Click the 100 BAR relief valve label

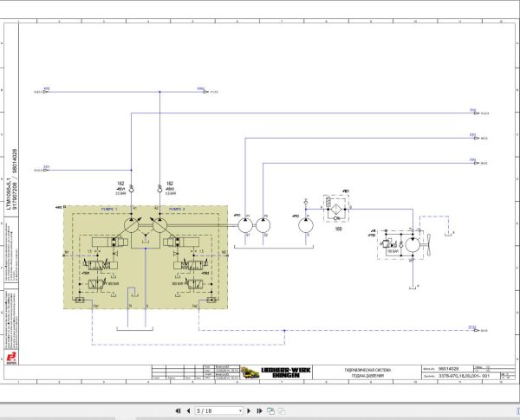point(393,252)
